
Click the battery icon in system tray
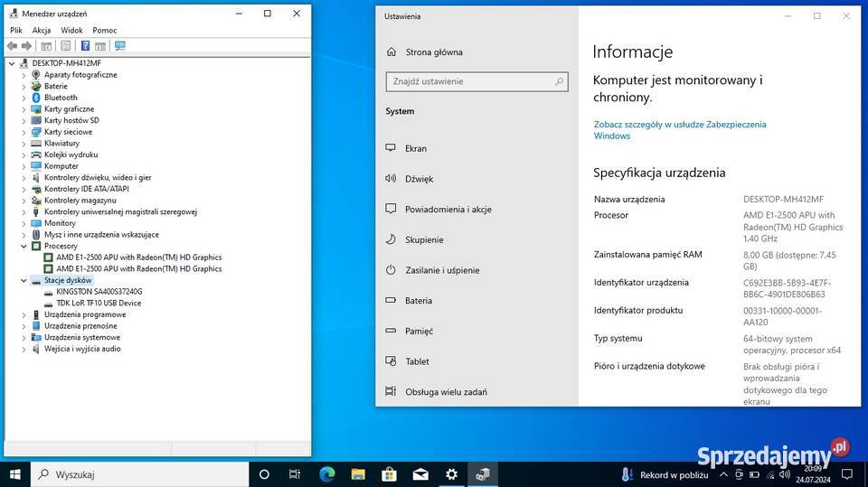[x=754, y=474]
